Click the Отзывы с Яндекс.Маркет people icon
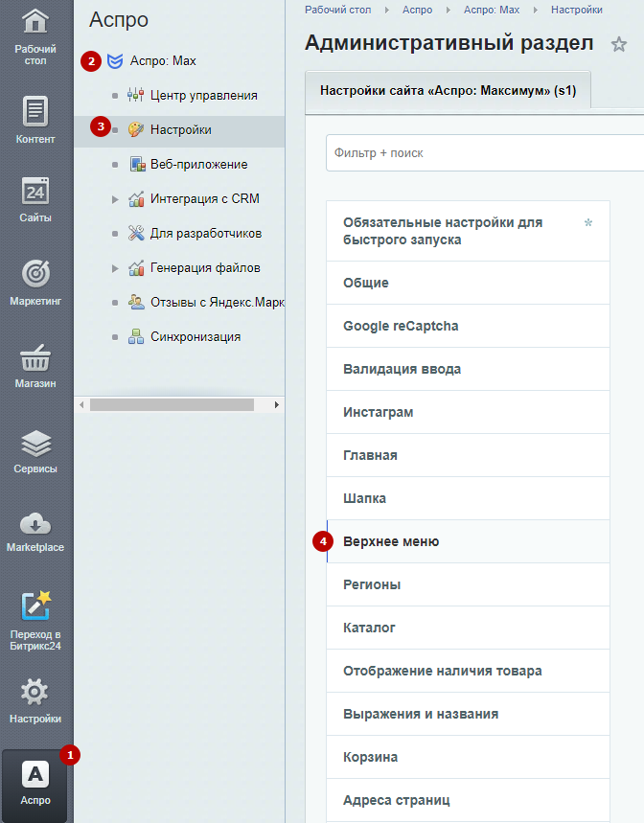Image resolution: width=644 pixels, height=823 pixels. click(x=136, y=303)
